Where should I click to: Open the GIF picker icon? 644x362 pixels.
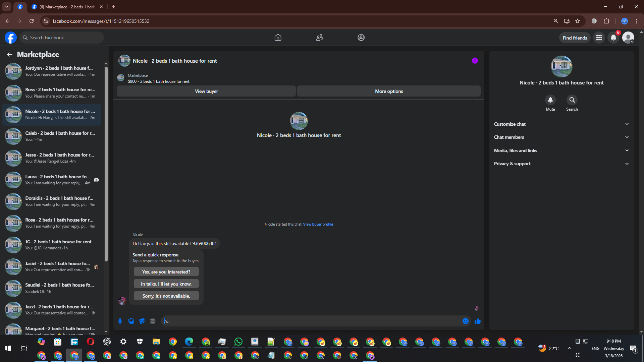[x=153, y=321]
